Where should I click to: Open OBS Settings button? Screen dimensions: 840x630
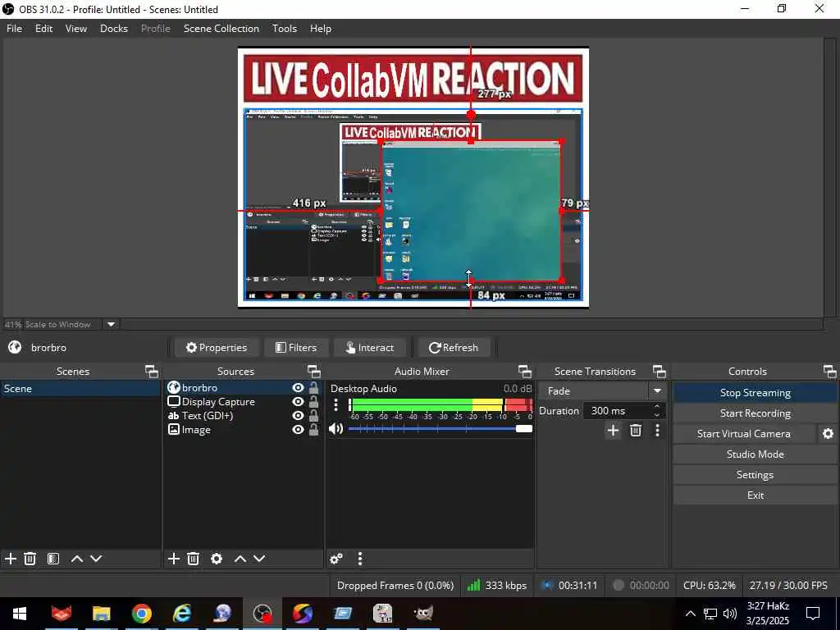pos(755,475)
